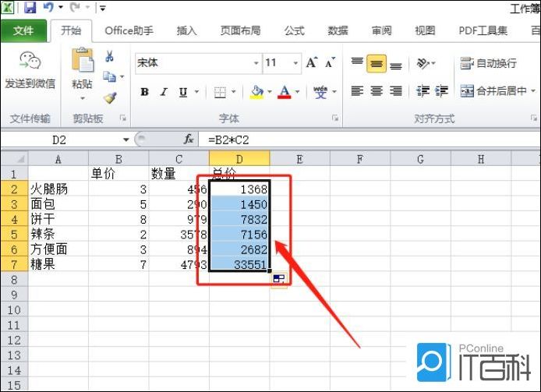Click the Save icon in quick access toolbar
The width and height of the screenshot is (541, 392).
(30, 7)
